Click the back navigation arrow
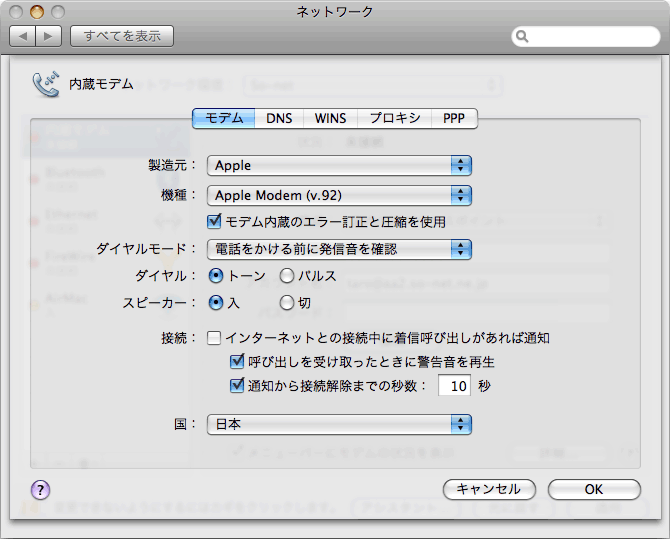The width and height of the screenshot is (670, 539). point(23,36)
